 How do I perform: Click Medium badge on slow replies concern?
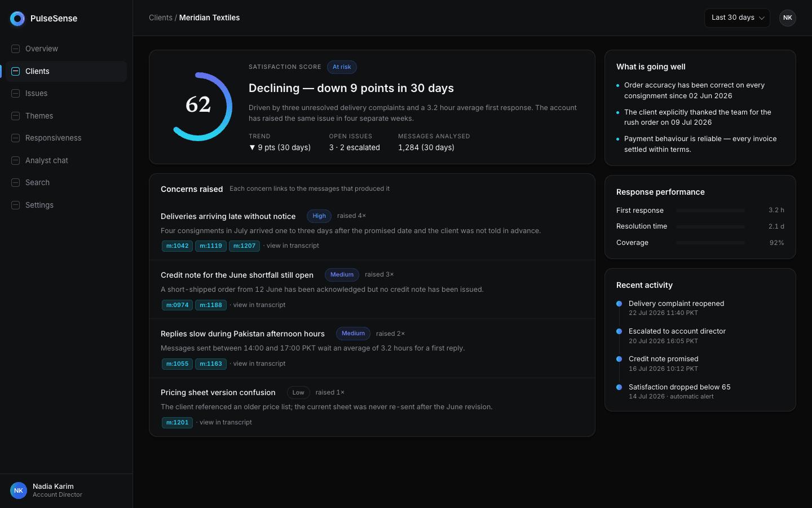click(353, 334)
